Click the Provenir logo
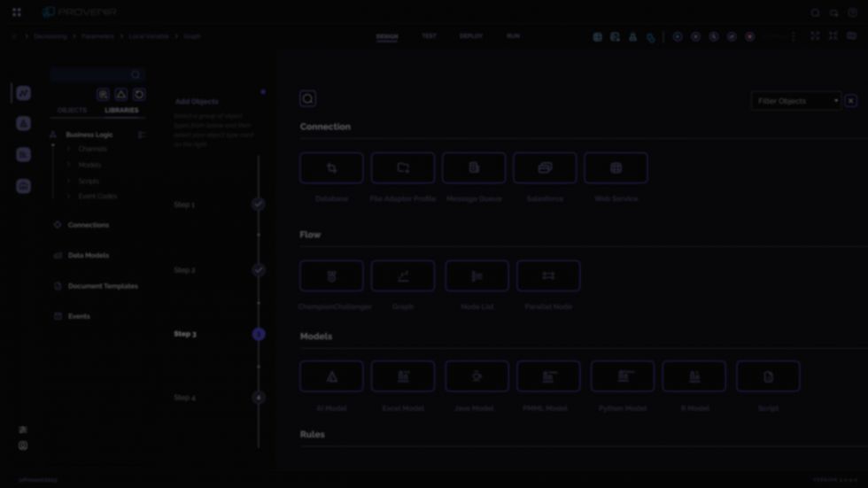This screenshot has height=488, width=868. point(79,12)
